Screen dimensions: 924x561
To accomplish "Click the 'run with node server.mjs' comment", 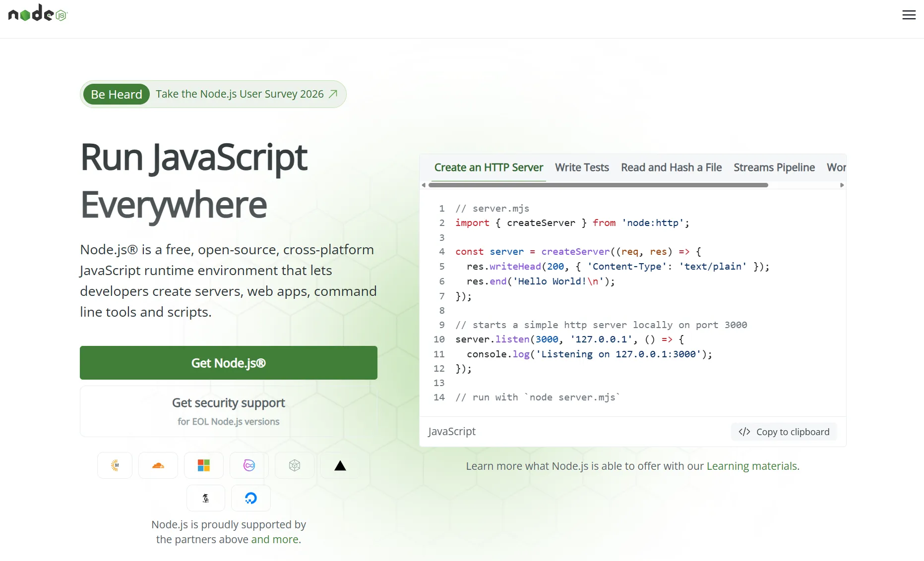I will (538, 397).
